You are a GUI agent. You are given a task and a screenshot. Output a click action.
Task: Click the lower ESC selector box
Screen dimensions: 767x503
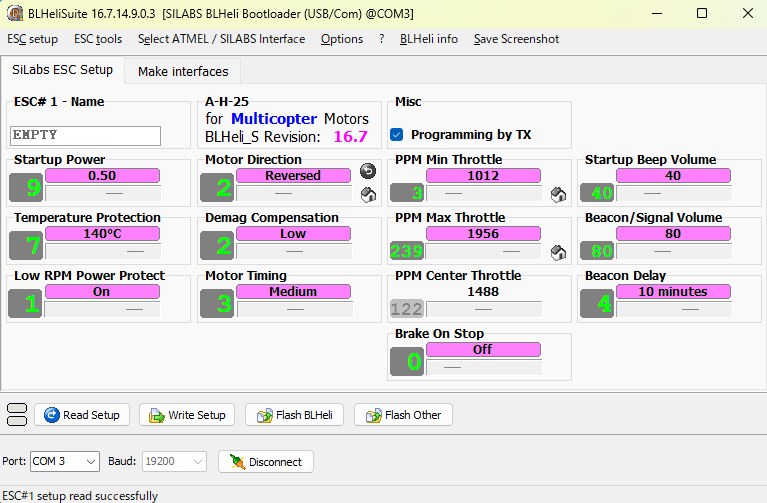(17, 421)
